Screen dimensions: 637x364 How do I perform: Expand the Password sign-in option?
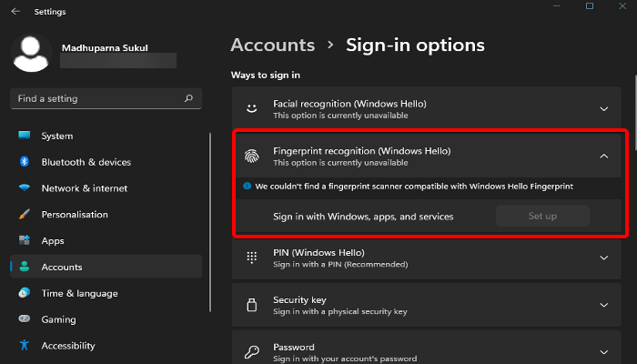pyautogui.click(x=603, y=351)
